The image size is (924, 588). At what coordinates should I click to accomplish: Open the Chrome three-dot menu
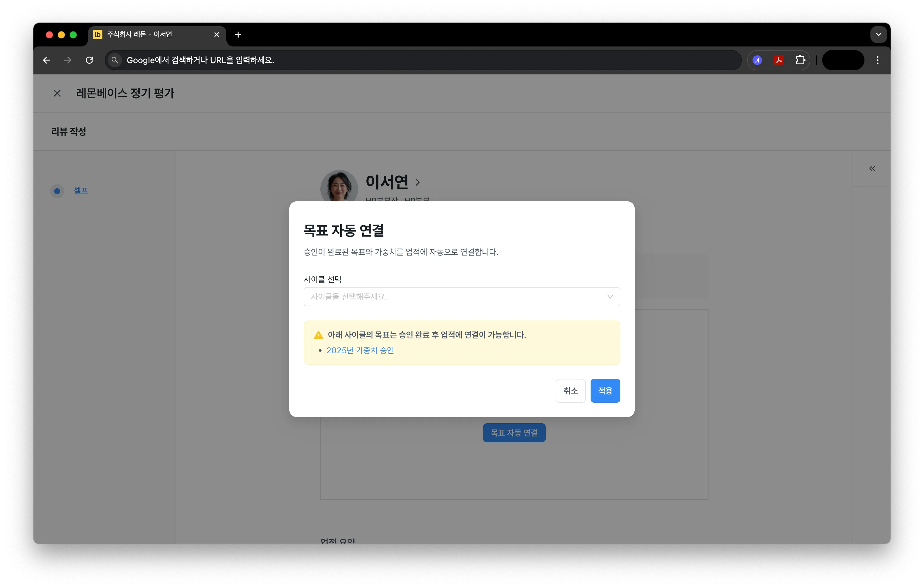877,60
